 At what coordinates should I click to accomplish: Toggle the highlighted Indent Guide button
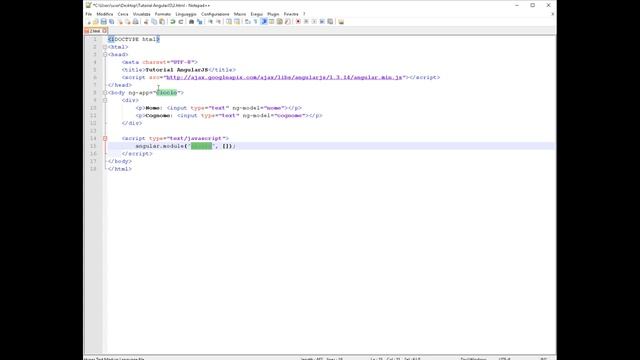(264, 22)
